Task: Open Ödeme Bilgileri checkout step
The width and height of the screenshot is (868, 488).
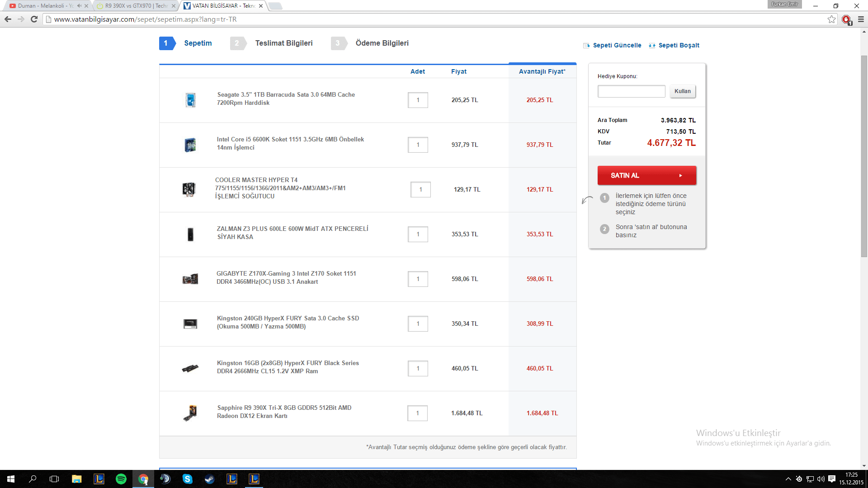Action: (382, 43)
